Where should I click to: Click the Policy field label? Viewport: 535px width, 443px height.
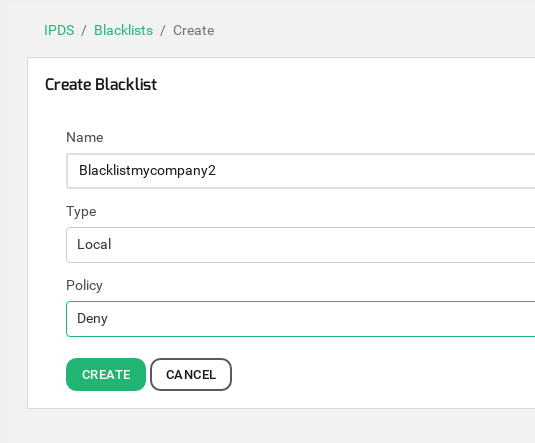(84, 285)
